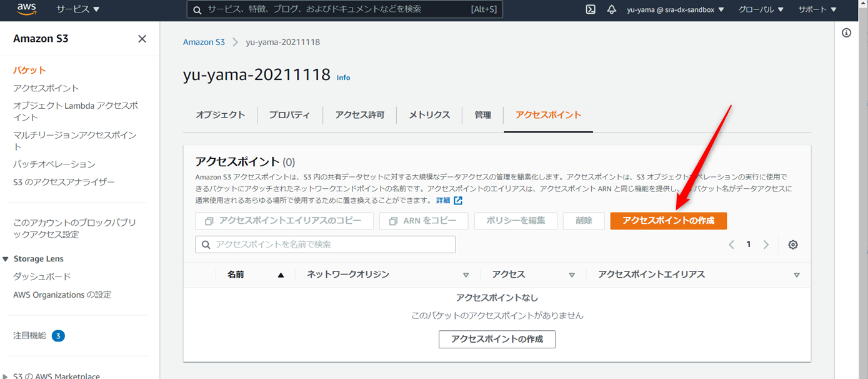Open ダッシュボード under Storage Lens
This screenshot has height=379, width=868.
[42, 276]
